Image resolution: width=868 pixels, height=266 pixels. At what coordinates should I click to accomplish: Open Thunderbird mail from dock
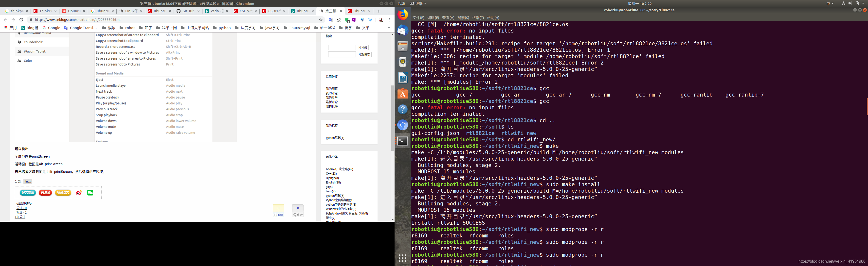coord(403,30)
